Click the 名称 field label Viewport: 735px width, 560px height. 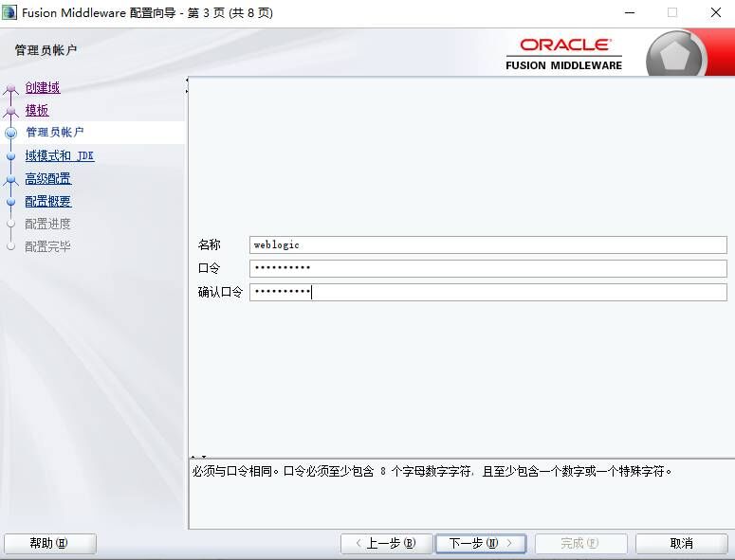[209, 244]
